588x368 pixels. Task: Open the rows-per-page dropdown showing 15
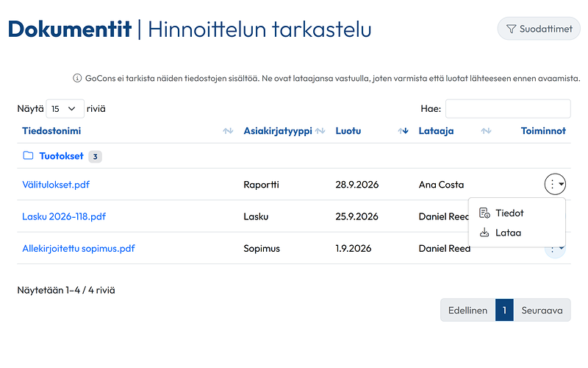65,109
